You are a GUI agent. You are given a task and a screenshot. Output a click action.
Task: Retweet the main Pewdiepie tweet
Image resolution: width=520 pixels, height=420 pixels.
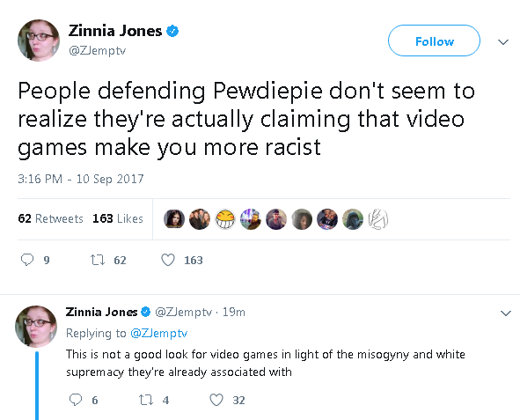point(98,260)
